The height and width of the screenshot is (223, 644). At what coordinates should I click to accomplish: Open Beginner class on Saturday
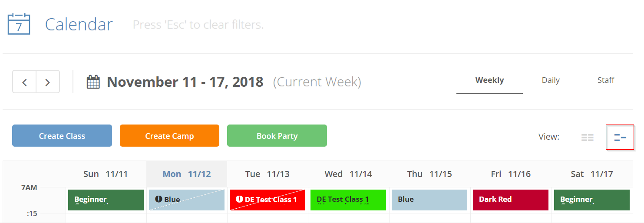pyautogui.click(x=592, y=200)
